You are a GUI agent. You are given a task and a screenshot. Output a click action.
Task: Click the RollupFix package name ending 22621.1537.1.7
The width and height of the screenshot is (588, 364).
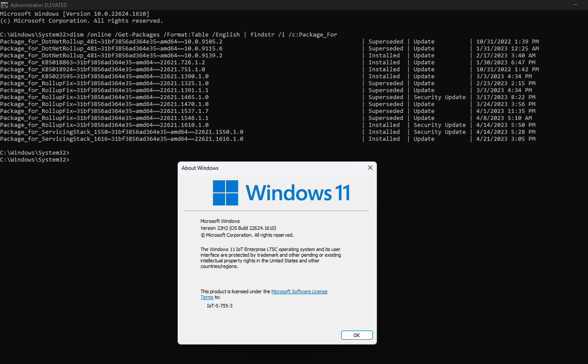[x=104, y=111]
